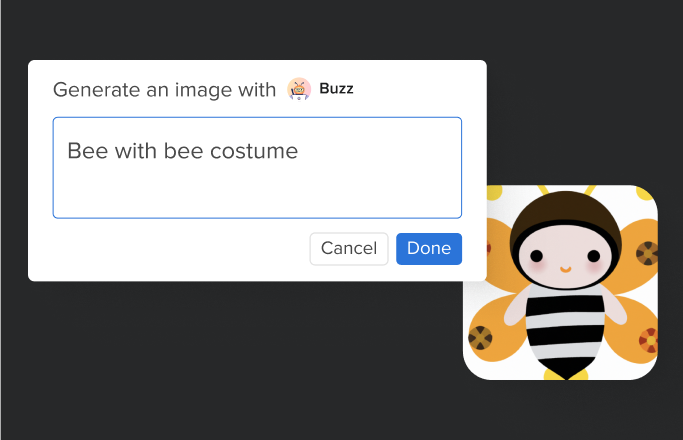Click the bee's black striped body

pos(565,331)
